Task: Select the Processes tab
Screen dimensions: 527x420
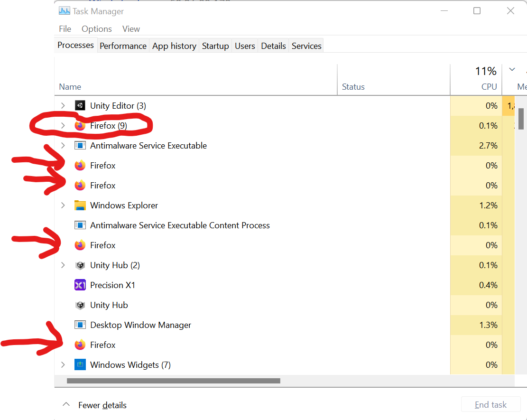Action: pyautogui.click(x=75, y=45)
